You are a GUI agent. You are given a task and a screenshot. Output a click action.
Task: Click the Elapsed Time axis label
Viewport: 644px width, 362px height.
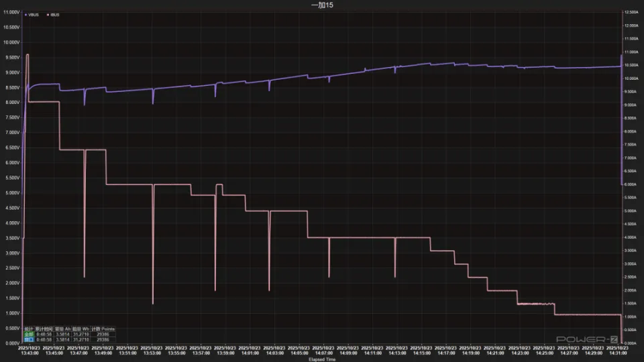tap(321, 359)
